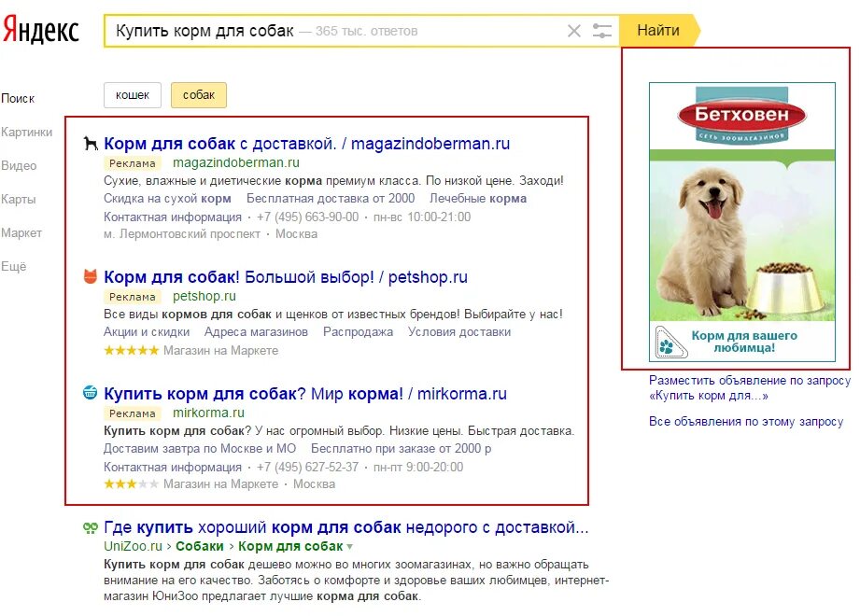860x616 pixels.
Task: Open Доставим завтра по Москве и МО sitelink
Action: click(200, 448)
